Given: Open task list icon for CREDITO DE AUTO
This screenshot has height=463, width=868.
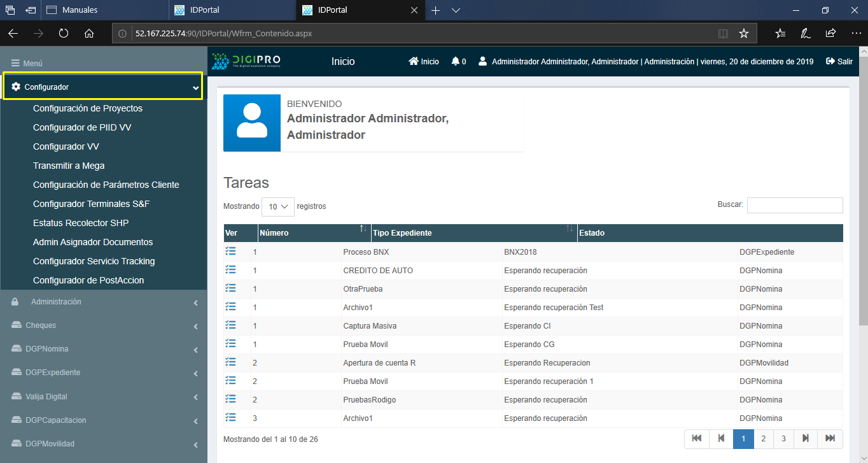Looking at the screenshot, I should [x=230, y=270].
